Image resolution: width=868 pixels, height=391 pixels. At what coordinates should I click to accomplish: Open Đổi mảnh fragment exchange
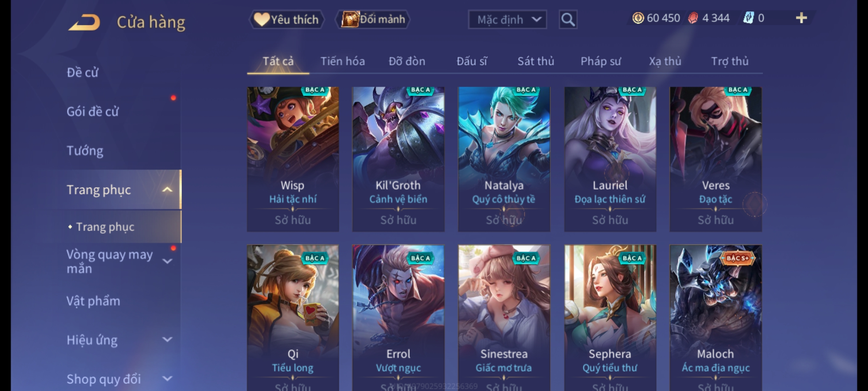(x=373, y=19)
